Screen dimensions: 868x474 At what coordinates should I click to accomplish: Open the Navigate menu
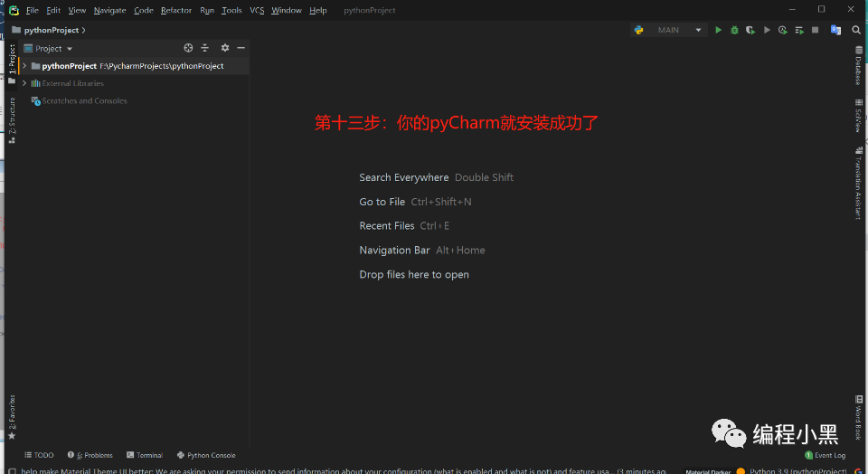pyautogui.click(x=109, y=10)
